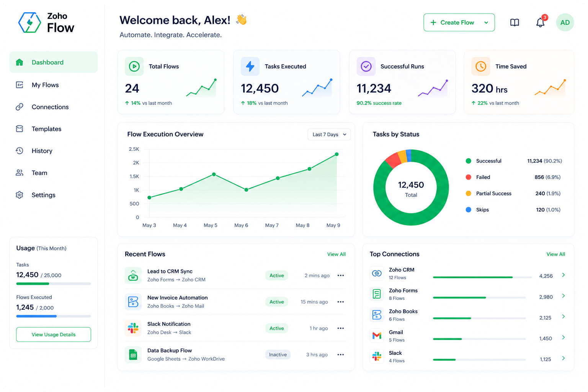Open the Last 7 Days dropdown

point(329,134)
